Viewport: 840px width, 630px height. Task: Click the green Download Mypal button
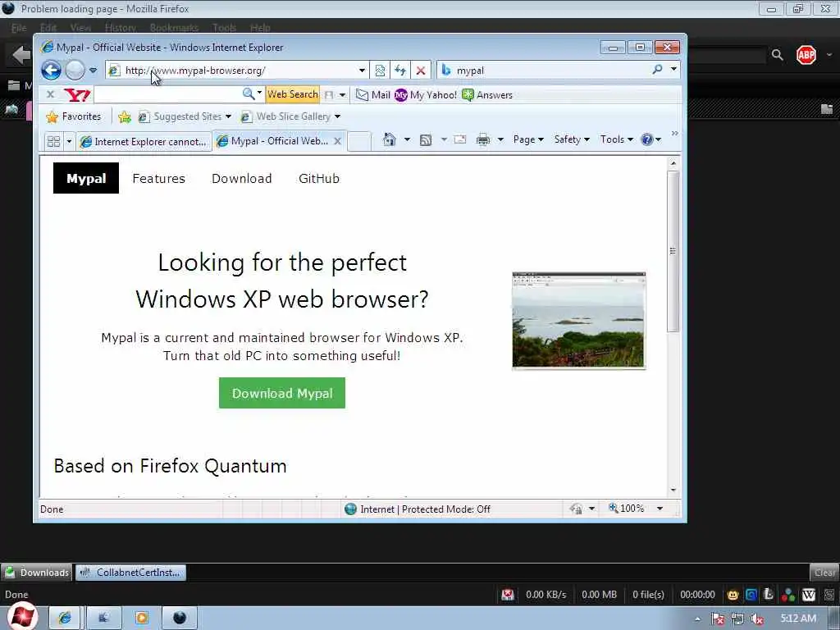[282, 393]
